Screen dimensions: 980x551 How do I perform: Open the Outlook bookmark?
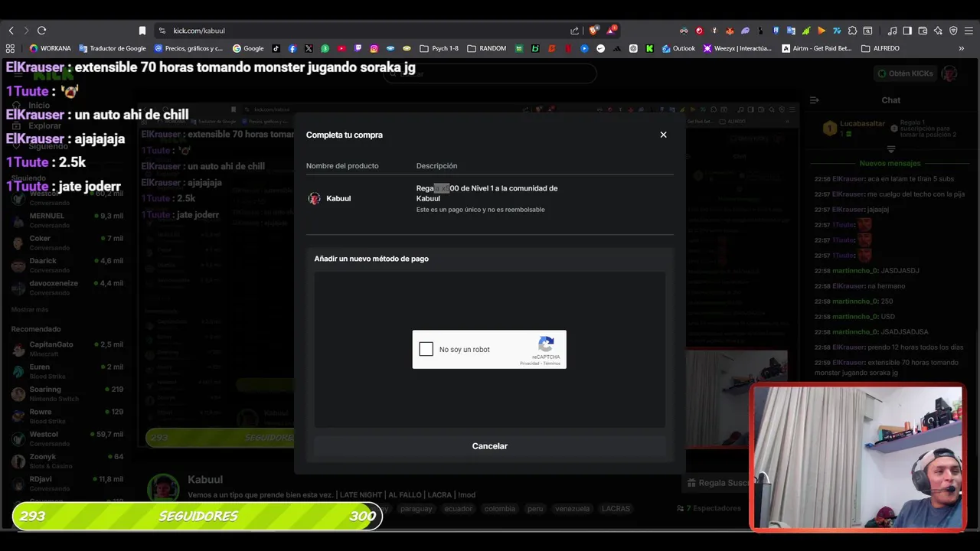(x=678, y=48)
